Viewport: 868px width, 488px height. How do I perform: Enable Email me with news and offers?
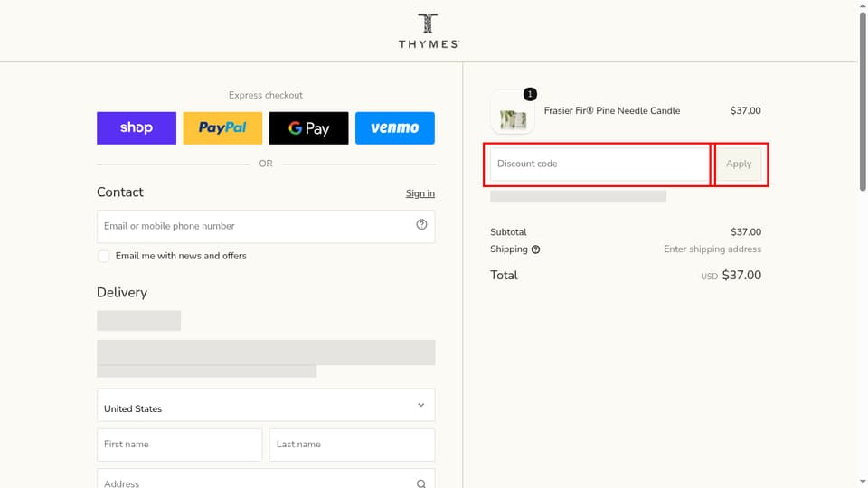click(x=103, y=256)
